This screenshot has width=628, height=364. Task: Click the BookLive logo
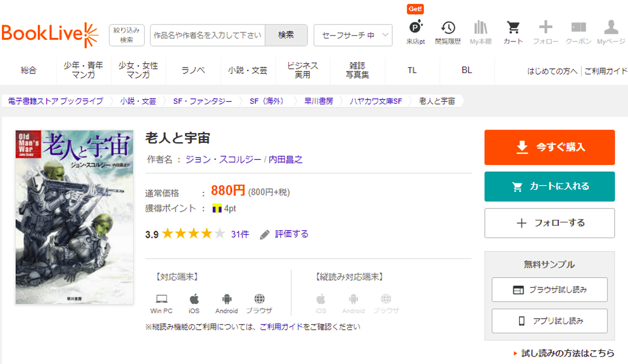tap(50, 34)
